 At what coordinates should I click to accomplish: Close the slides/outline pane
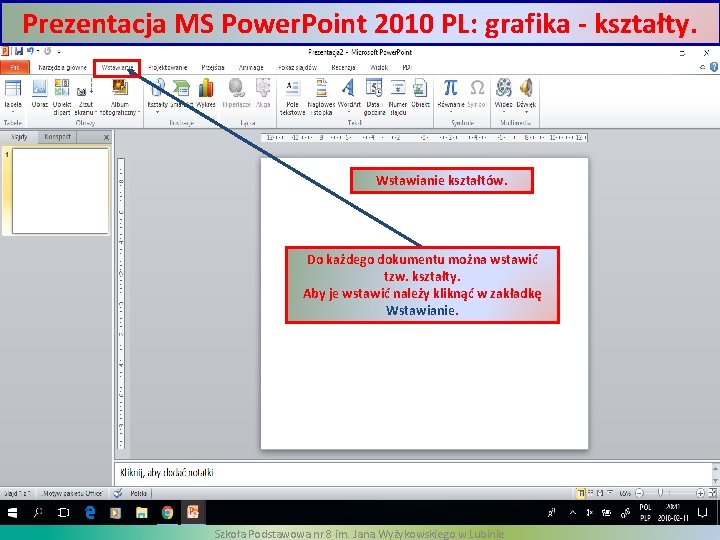pyautogui.click(x=107, y=137)
